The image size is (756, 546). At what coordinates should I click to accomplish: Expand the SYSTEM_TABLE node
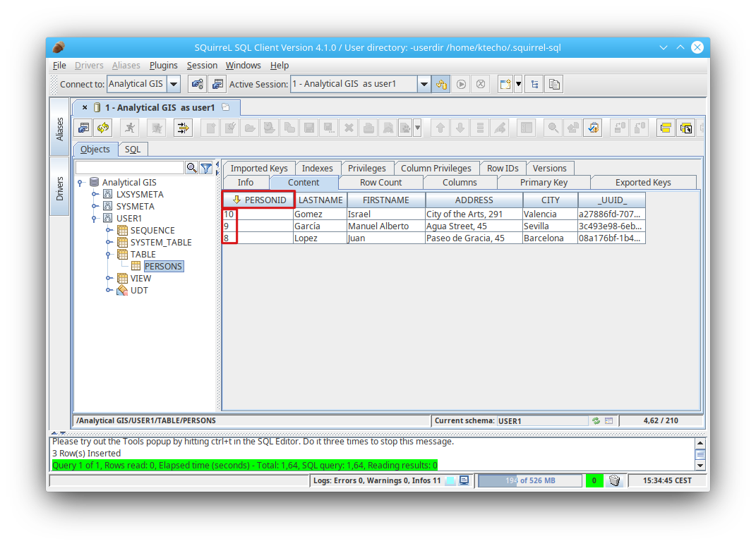[x=109, y=243]
